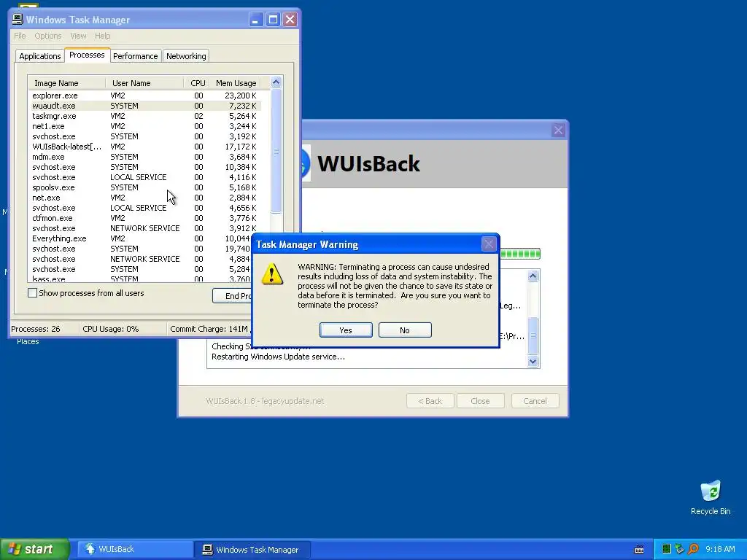The height and width of the screenshot is (560, 747).
Task: Click the WUIsBack taskbar button
Action: pyautogui.click(x=135, y=550)
